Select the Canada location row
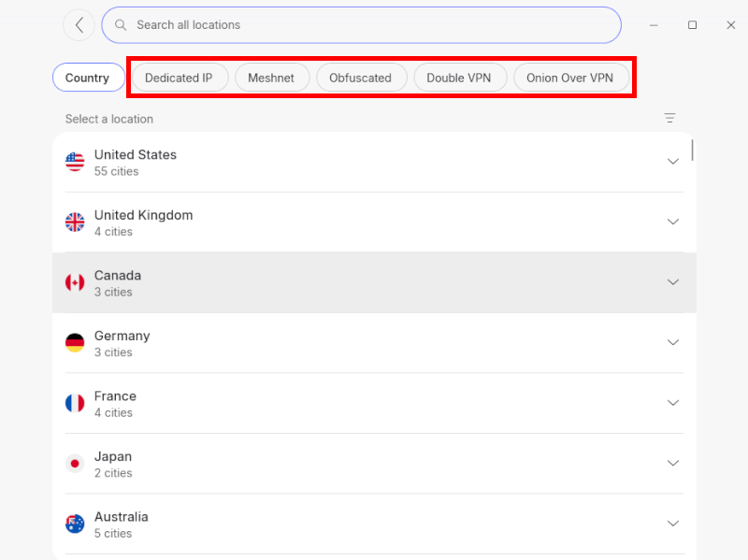The image size is (748, 560). pos(374,282)
